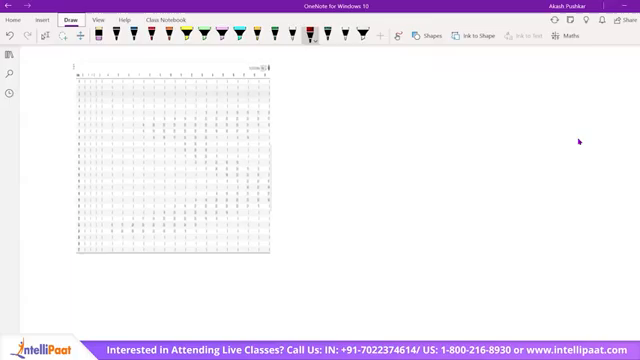Viewport: 640px width, 360px height.
Task: Select the pink highlighter
Action: pyautogui.click(x=222, y=34)
